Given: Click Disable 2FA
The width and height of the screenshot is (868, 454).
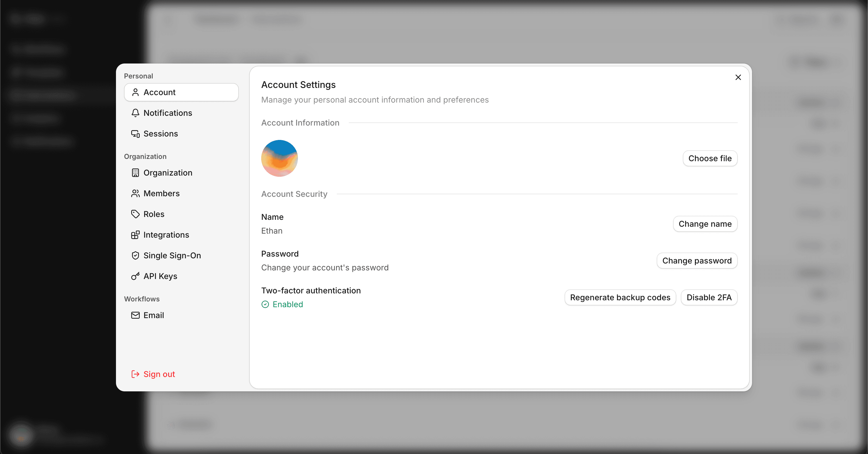Looking at the screenshot, I should pyautogui.click(x=709, y=297).
